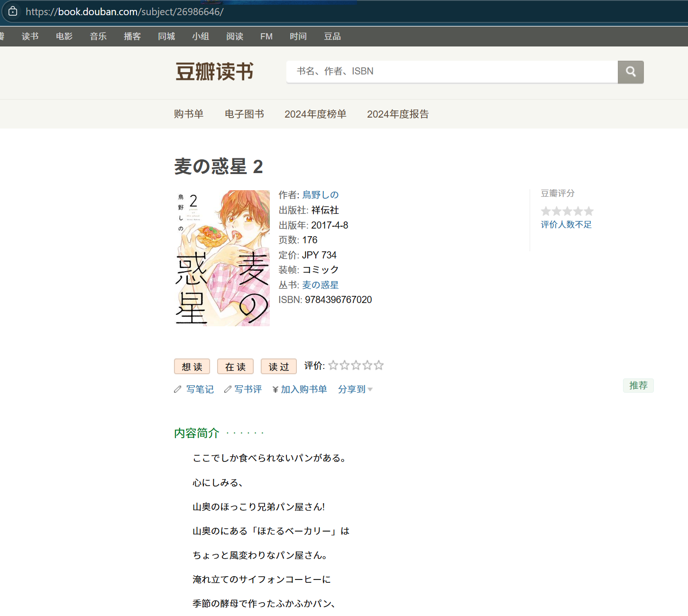Rate the book three stars
Viewport: 688px width, 616px height.
pos(356,365)
